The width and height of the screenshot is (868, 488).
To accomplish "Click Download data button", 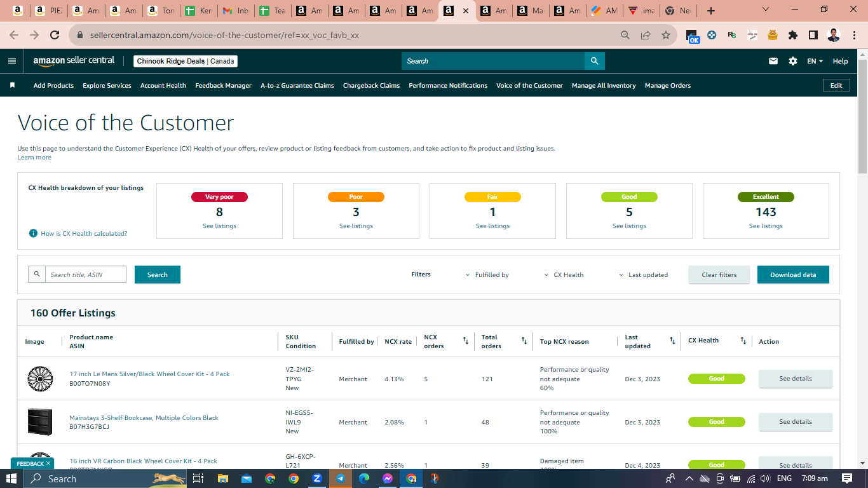I will [x=793, y=274].
